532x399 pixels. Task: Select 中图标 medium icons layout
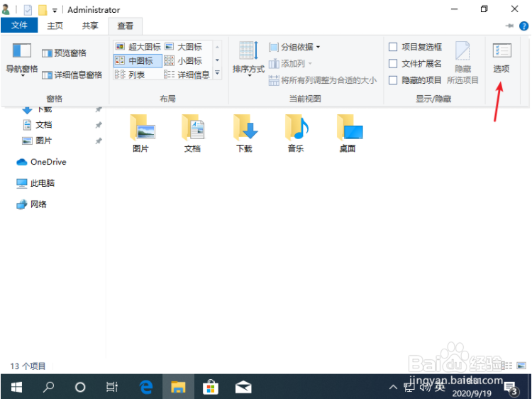pos(138,61)
